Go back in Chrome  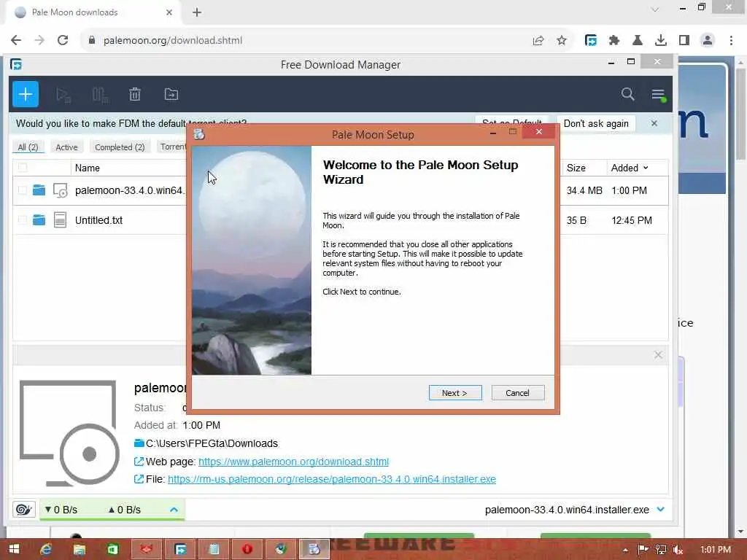point(16,41)
